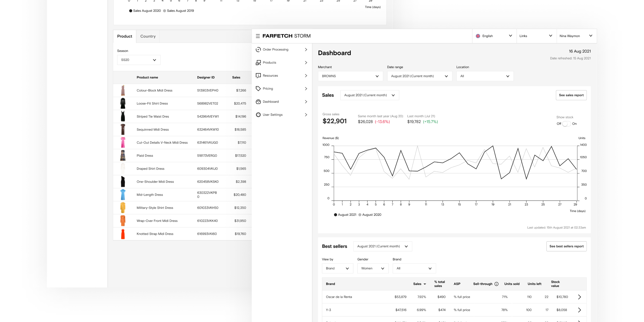Click the Sell-through info icon

[x=496, y=284]
